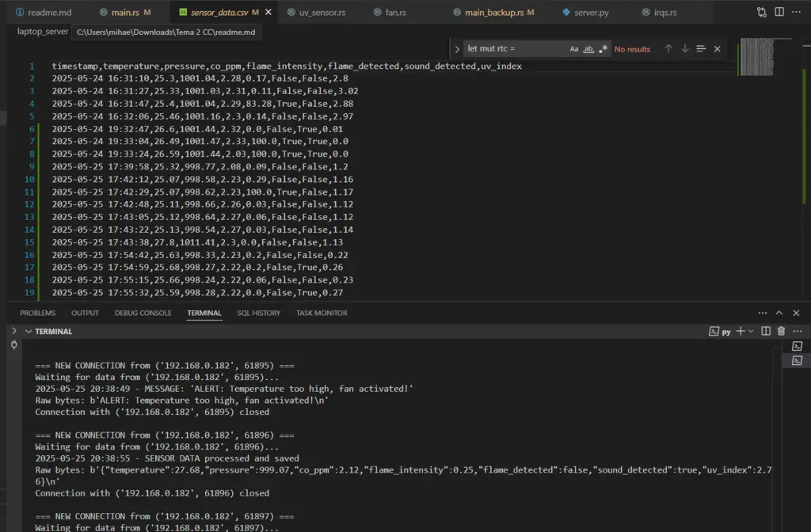Click the editor minimap preview
The width and height of the screenshot is (811, 532).
757,57
